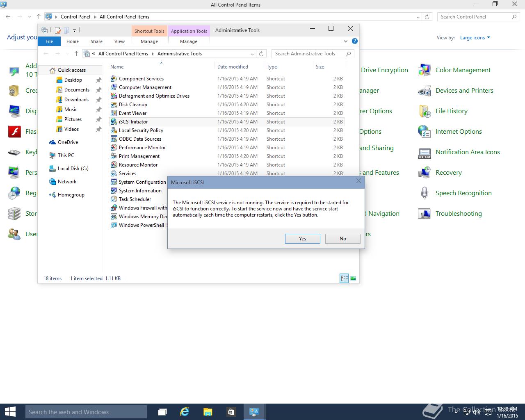Image resolution: width=525 pixels, height=420 pixels.
Task: Switch to details view layout button
Action: coord(344,278)
